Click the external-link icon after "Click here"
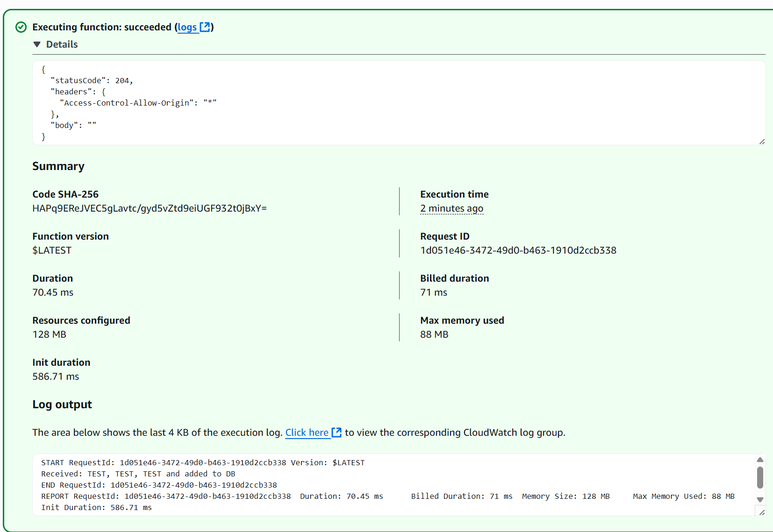 point(336,433)
